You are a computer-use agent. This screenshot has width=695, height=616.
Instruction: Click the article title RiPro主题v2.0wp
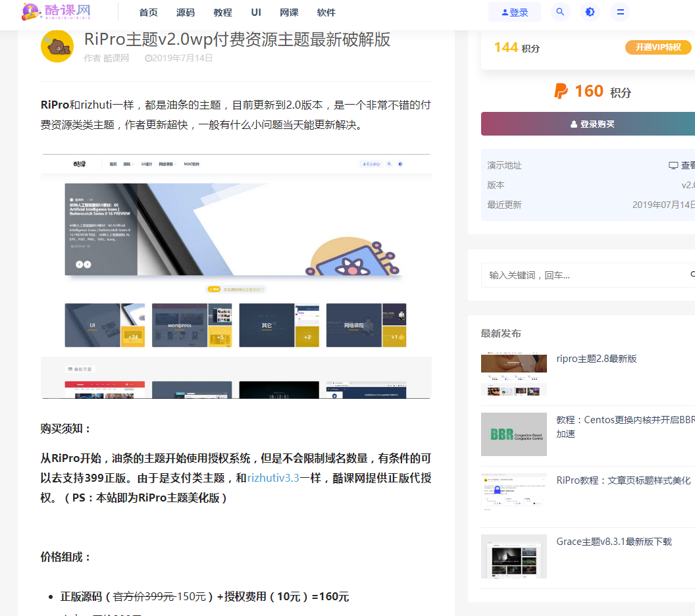237,39
